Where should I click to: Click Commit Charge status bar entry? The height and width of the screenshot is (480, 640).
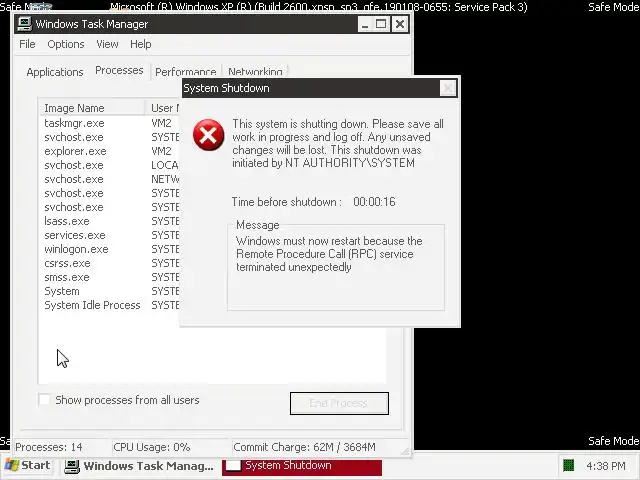[x=304, y=447]
